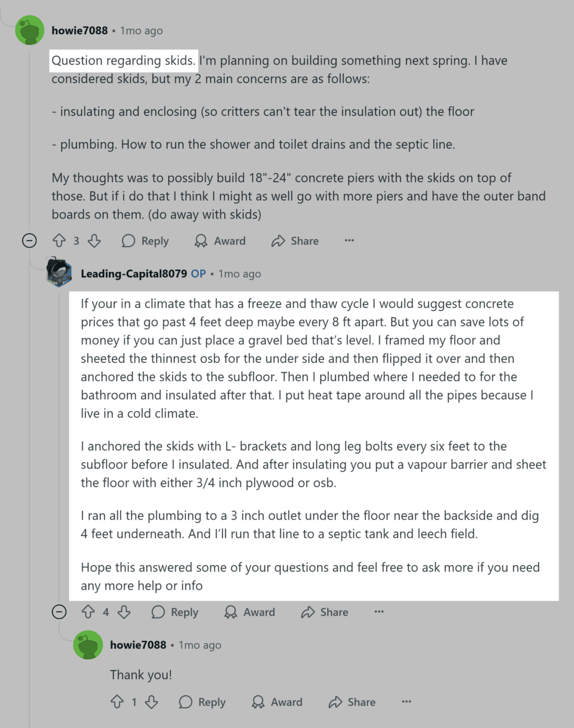Open howie7088's profile via their username
Viewport: 574px width, 728px height.
pos(80,30)
